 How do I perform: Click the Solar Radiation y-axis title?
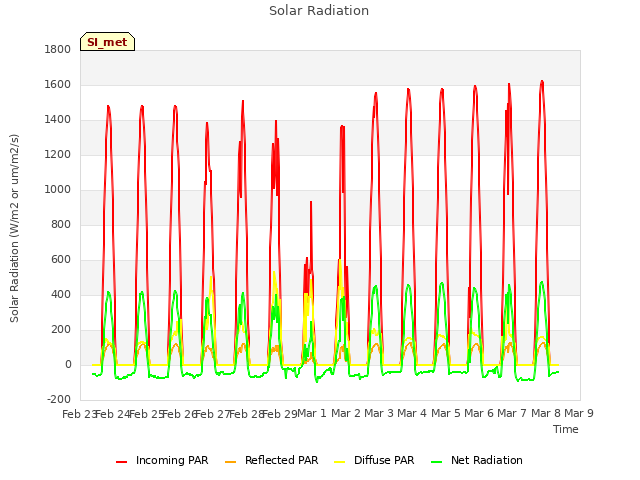click(14, 228)
